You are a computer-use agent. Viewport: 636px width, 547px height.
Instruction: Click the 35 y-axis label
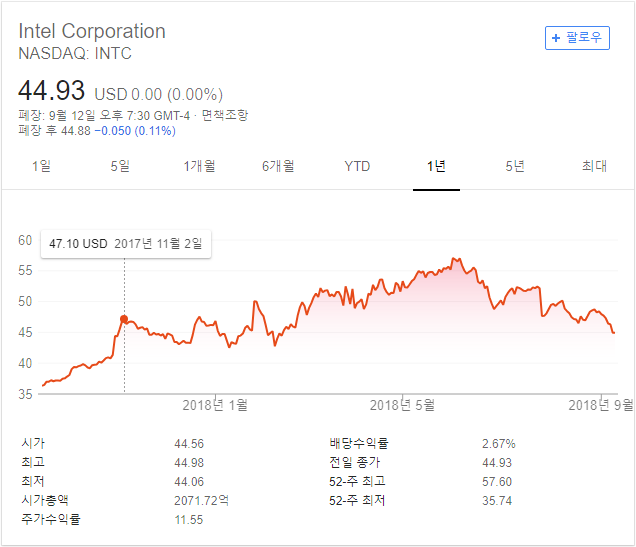(25, 394)
